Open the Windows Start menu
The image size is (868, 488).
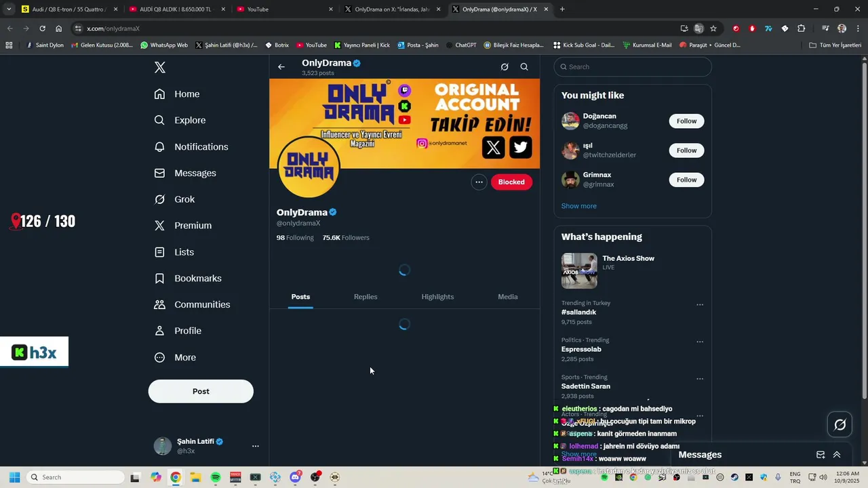14,477
